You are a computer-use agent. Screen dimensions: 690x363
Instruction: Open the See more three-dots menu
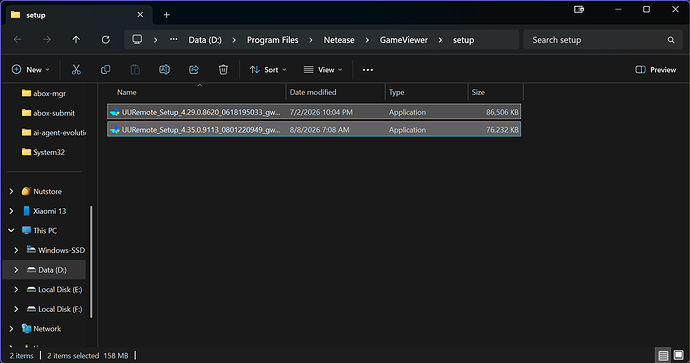coord(368,70)
